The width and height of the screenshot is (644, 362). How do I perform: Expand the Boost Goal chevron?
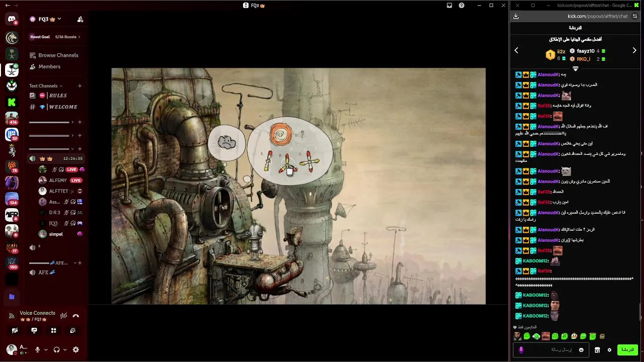point(79,37)
